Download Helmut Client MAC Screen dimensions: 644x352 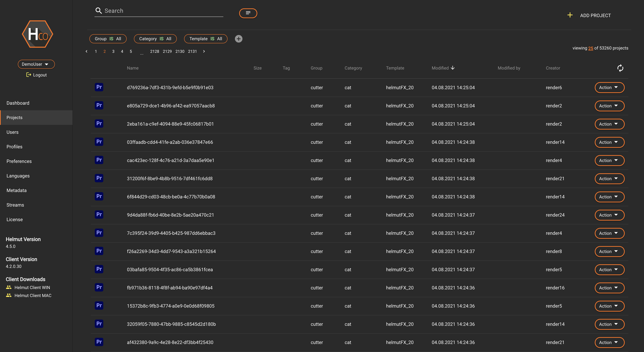click(33, 295)
